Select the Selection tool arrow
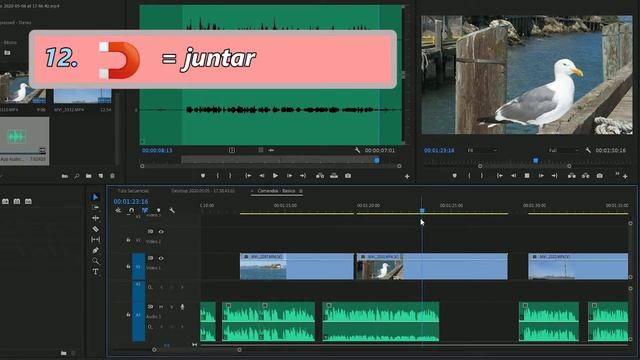 (x=95, y=197)
